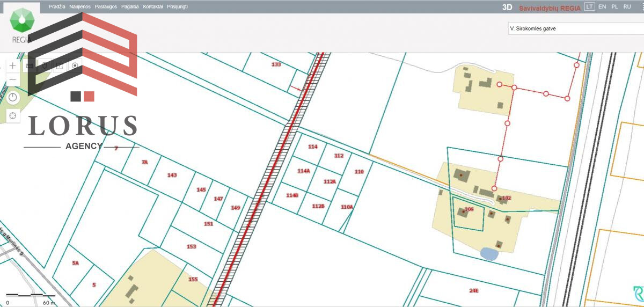Select parcel label 114B
This screenshot has height=307, width=644.
[x=292, y=195]
